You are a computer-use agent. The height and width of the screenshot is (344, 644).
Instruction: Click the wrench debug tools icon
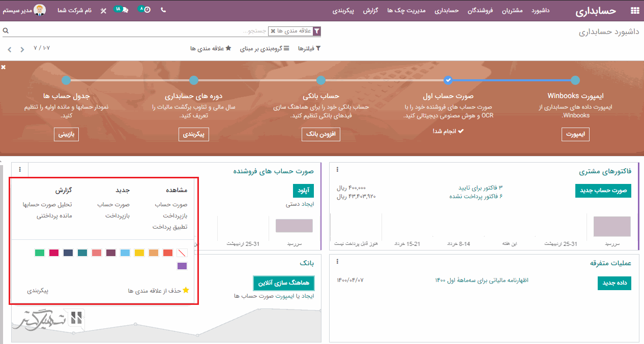[103, 11]
